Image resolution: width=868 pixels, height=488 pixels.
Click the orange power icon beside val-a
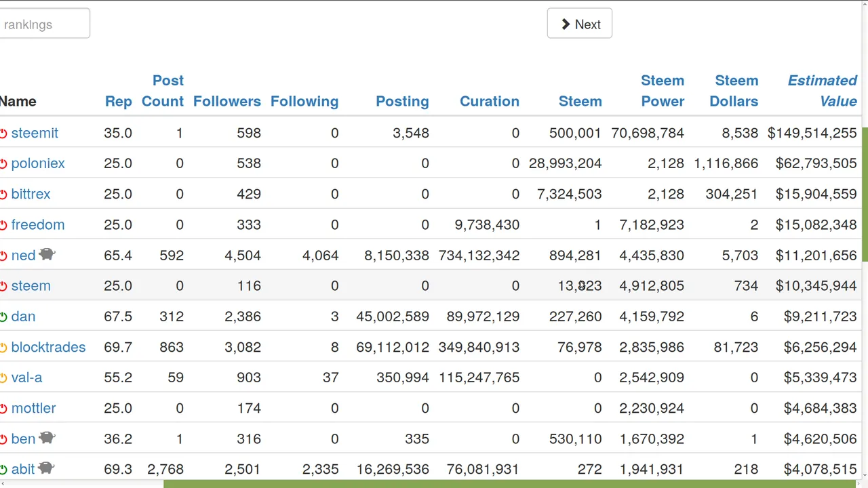coord(3,378)
